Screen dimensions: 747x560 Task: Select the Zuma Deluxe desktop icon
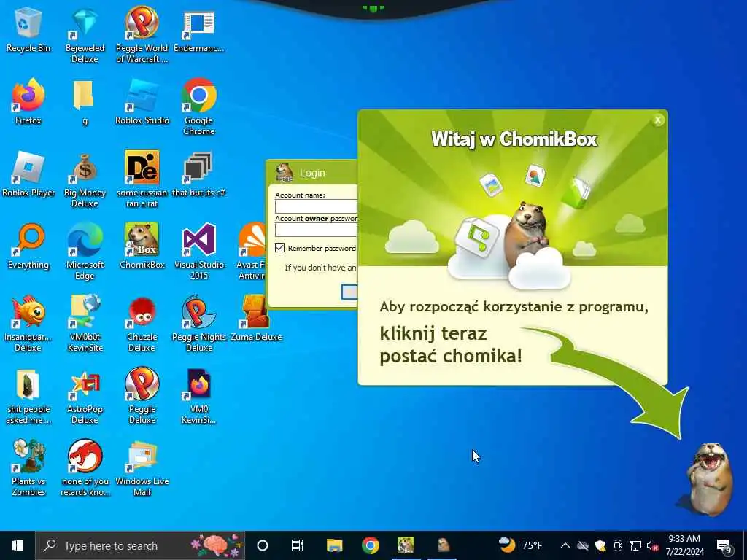coord(256,319)
